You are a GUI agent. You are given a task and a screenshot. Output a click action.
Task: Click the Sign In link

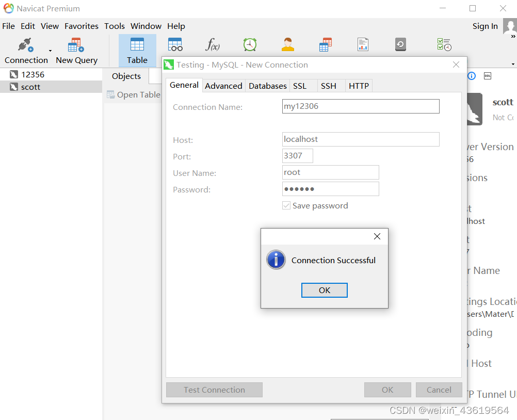pos(485,26)
